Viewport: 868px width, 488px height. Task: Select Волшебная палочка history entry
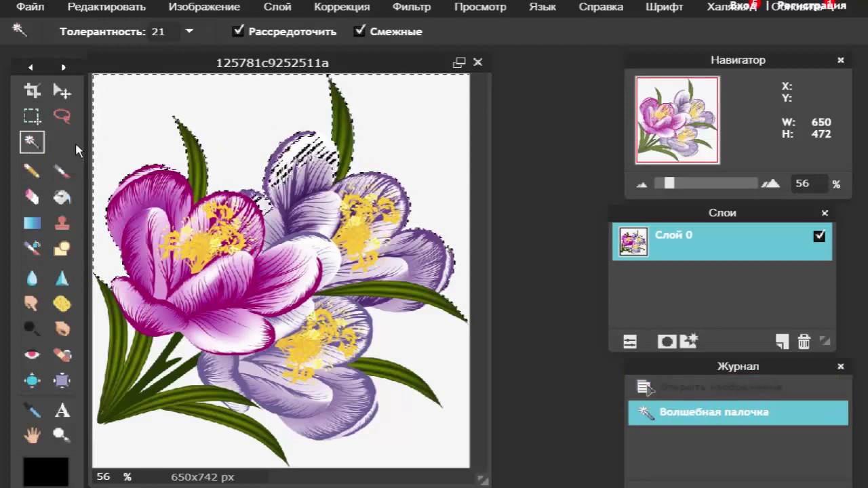[x=738, y=412]
